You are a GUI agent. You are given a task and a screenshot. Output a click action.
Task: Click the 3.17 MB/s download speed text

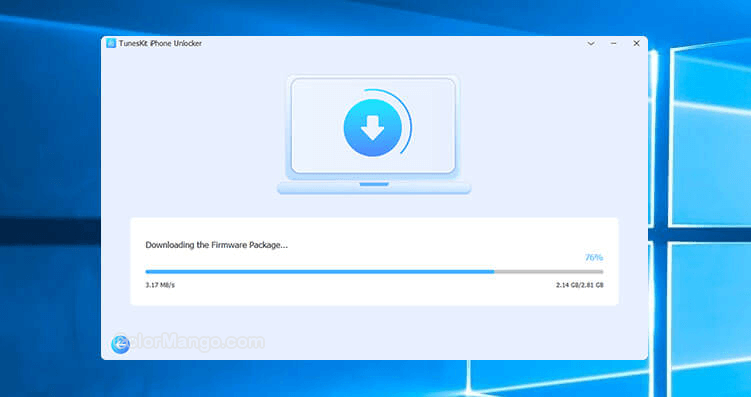pos(160,285)
